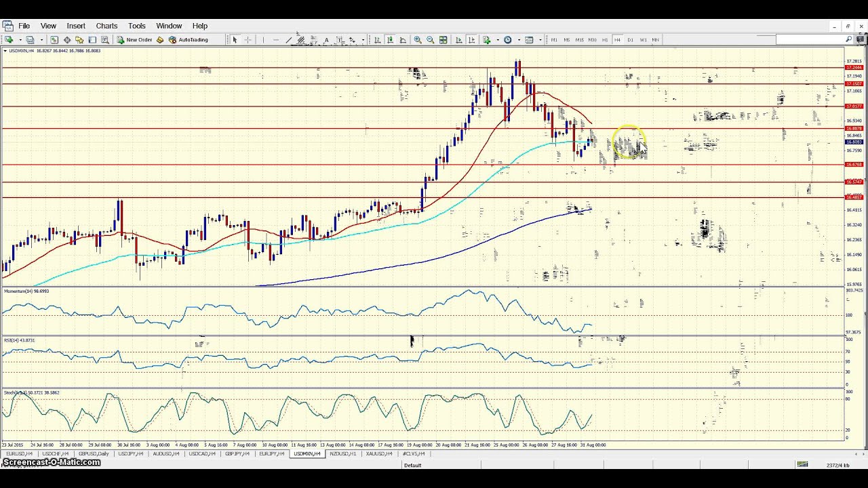The image size is (868, 488).
Task: Tile chart windows icon
Action: 443,40
